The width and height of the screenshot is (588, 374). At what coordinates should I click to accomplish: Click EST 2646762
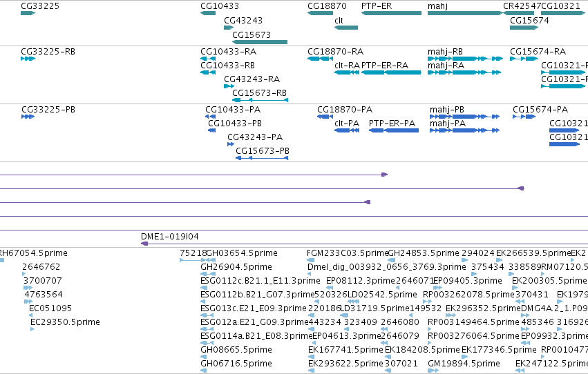pyautogui.click(x=41, y=267)
